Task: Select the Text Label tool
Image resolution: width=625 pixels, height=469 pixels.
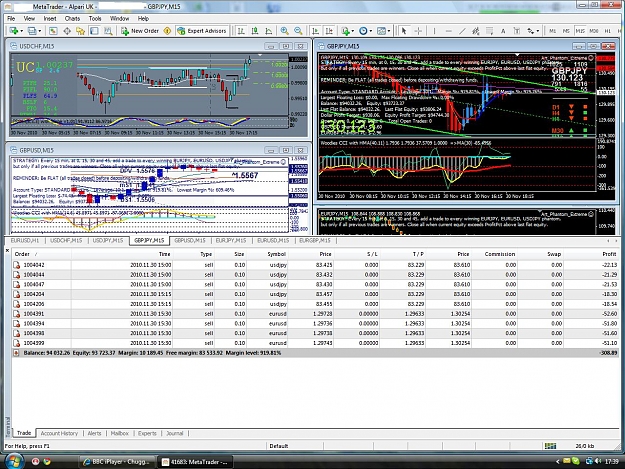Action: click(x=517, y=31)
